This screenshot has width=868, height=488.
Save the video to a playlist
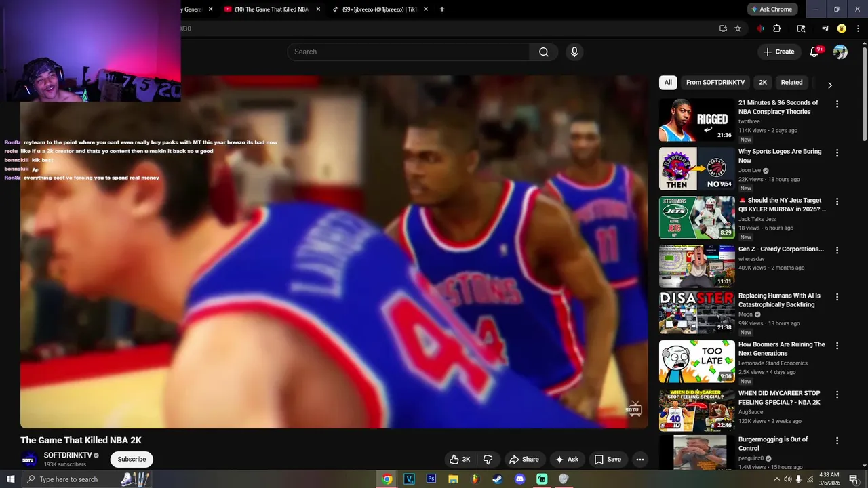[x=608, y=460]
